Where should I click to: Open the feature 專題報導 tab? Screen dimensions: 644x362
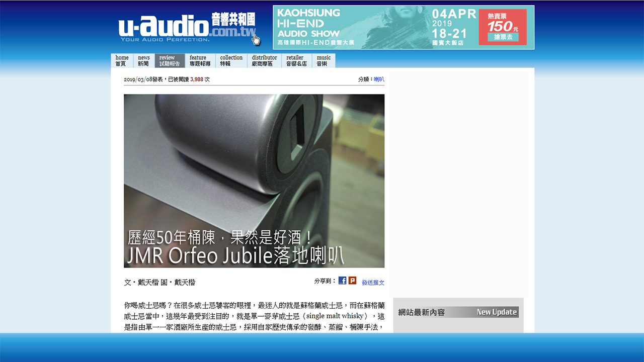[200, 61]
